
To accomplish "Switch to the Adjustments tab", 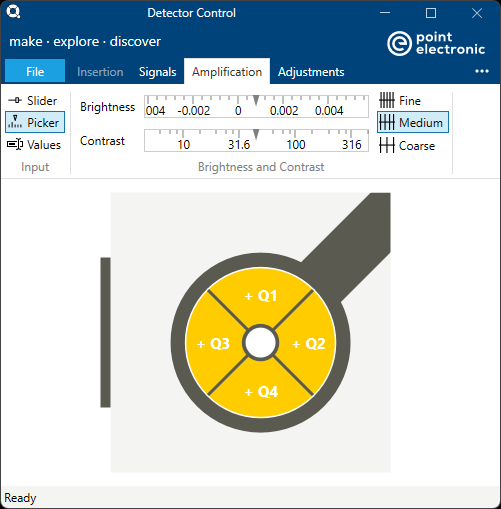I will click(311, 72).
